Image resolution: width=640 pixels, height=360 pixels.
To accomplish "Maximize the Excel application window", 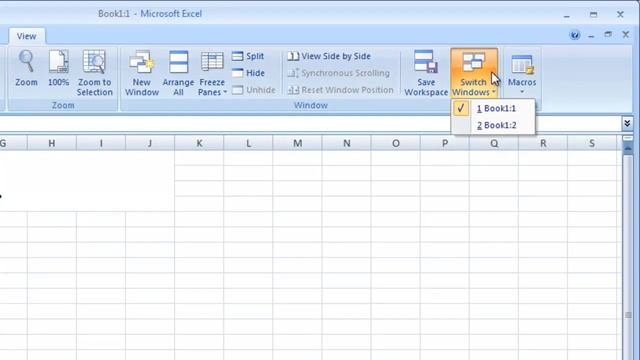I will [x=593, y=15].
